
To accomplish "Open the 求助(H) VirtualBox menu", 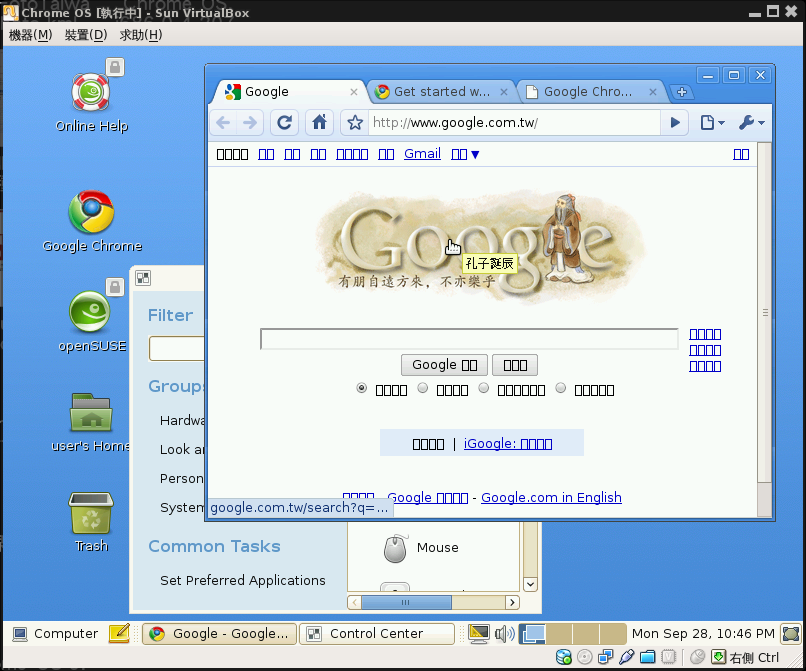I will tap(141, 35).
